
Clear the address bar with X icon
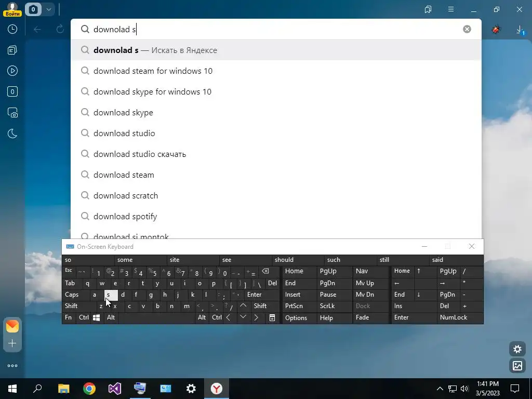467,29
